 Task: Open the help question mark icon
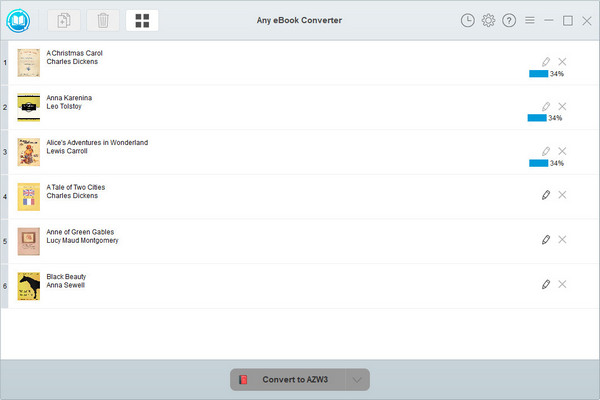[x=509, y=20]
